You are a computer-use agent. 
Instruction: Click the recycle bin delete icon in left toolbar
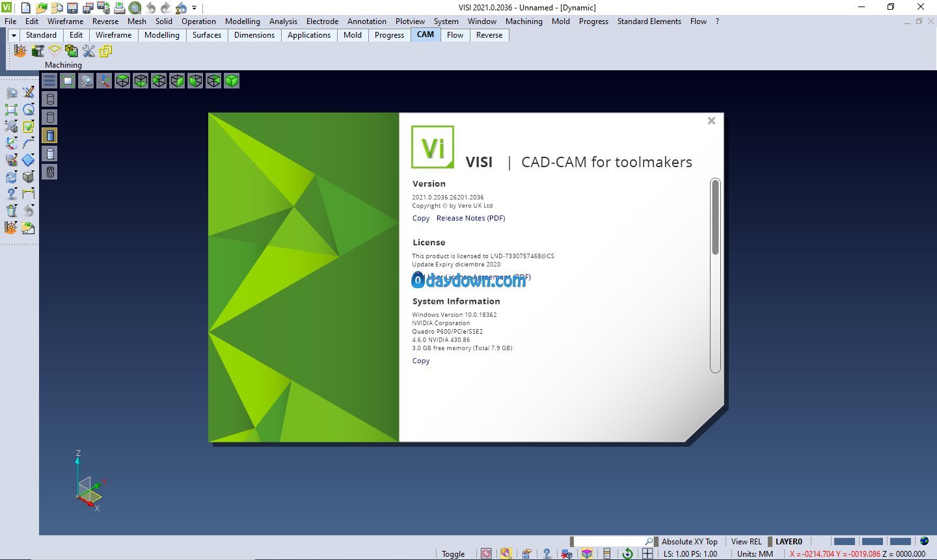coord(11,211)
